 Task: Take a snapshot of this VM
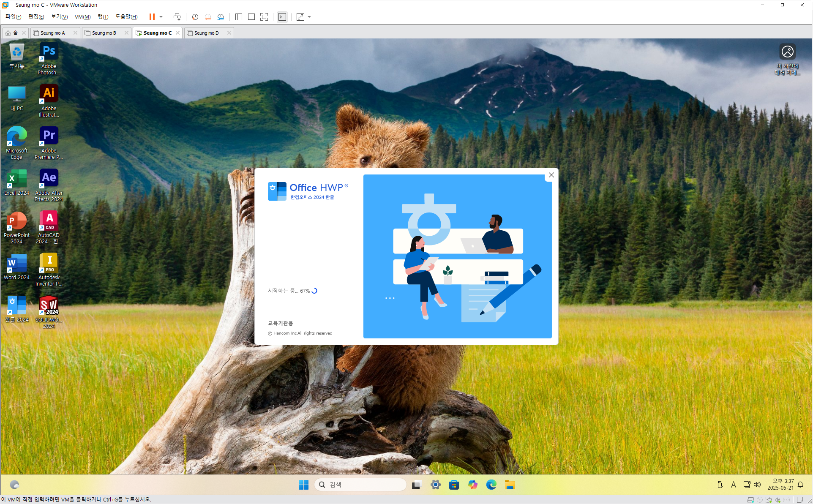tap(195, 17)
